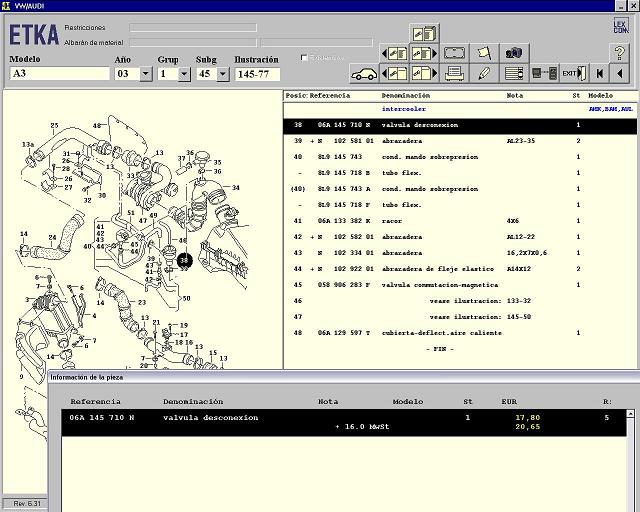The width and height of the screenshot is (640, 512).
Task: Select row 8L9 145 743 A
Action: click(460, 189)
